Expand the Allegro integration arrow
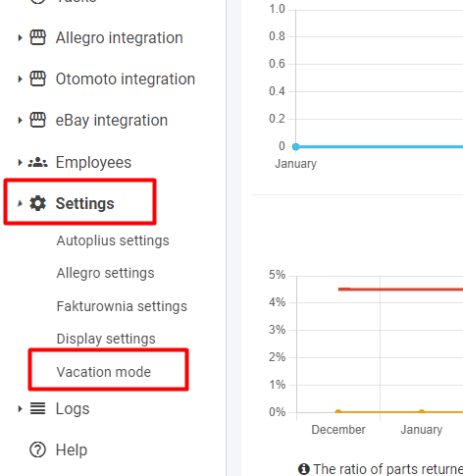Screen dimensions: 463x476 point(20,37)
